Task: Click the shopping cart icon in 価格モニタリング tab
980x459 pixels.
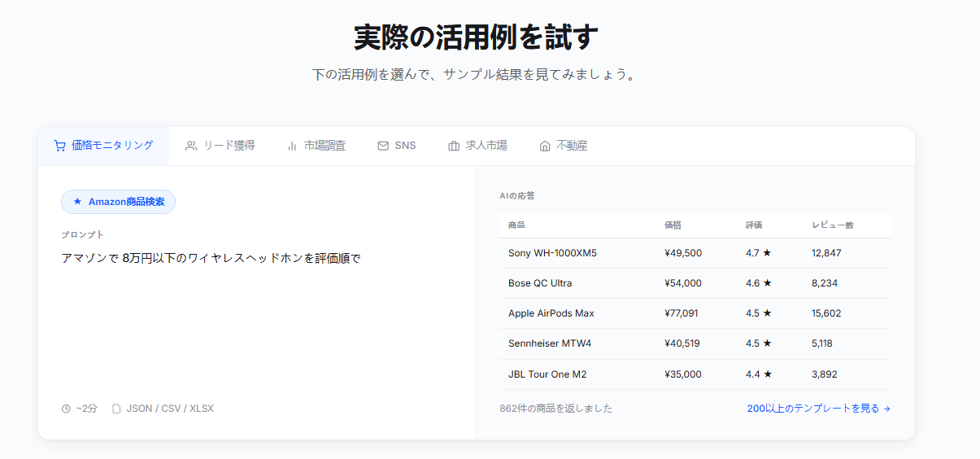Action: pos(59,146)
